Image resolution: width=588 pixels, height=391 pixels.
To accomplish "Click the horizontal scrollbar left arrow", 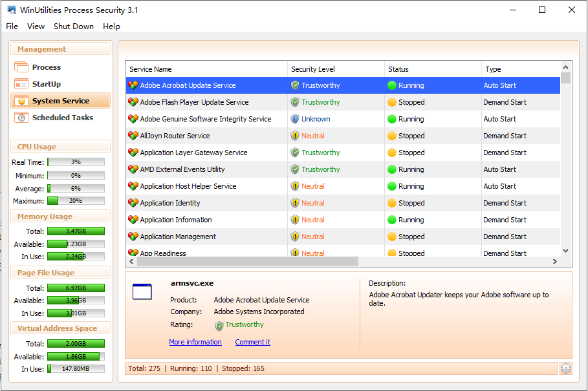I will (131, 261).
